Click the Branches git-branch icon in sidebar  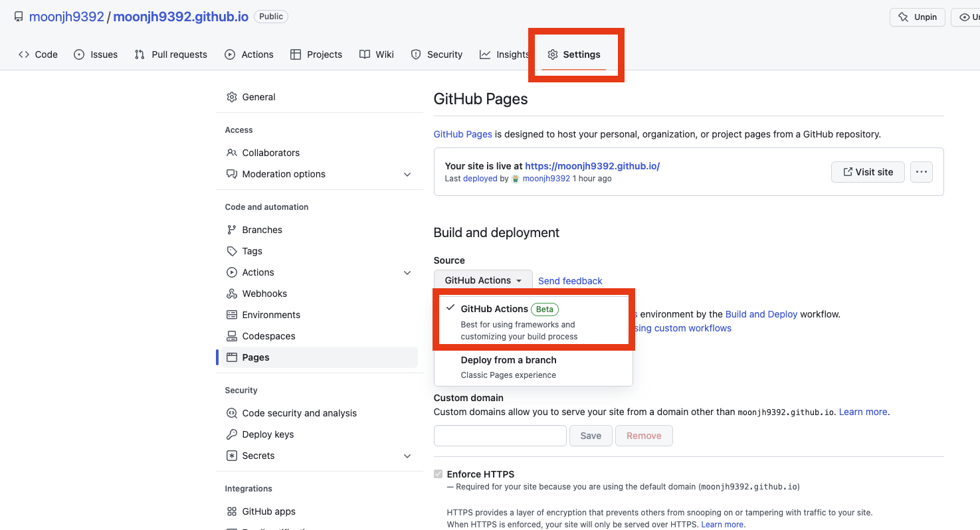(x=232, y=230)
